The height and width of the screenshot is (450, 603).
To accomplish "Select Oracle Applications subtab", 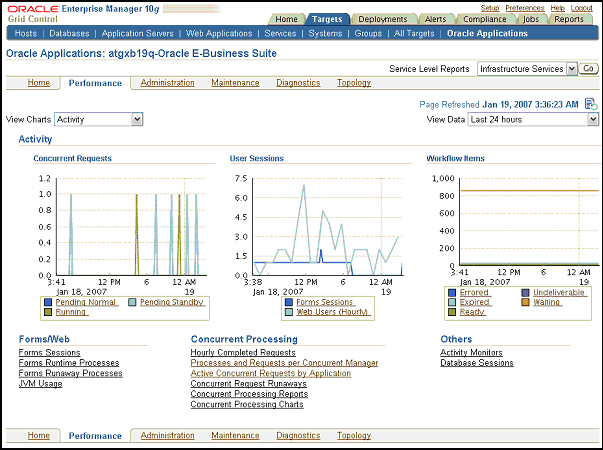I will tap(487, 33).
